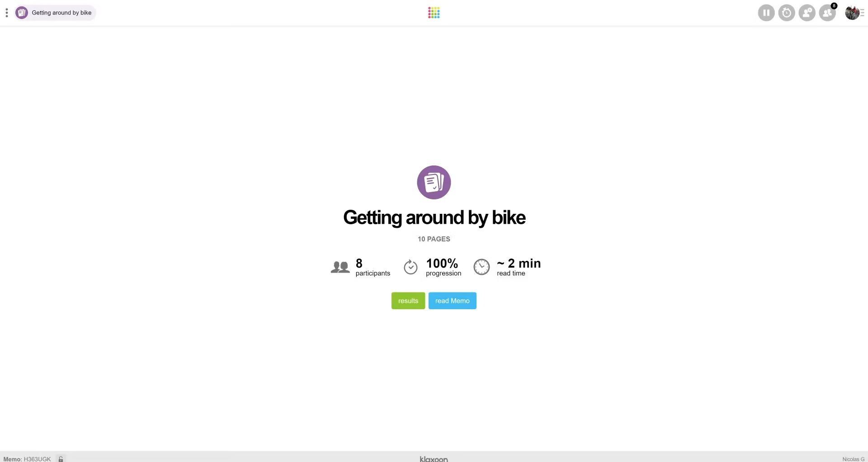Click the Nicolas G username in footer
This screenshot has width=868, height=462.
(853, 459)
